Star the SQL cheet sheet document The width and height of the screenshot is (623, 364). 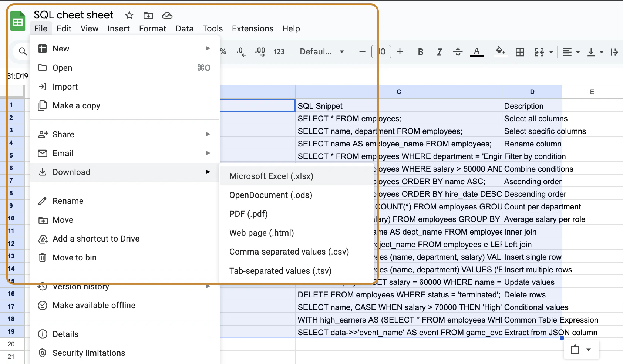[x=129, y=15]
